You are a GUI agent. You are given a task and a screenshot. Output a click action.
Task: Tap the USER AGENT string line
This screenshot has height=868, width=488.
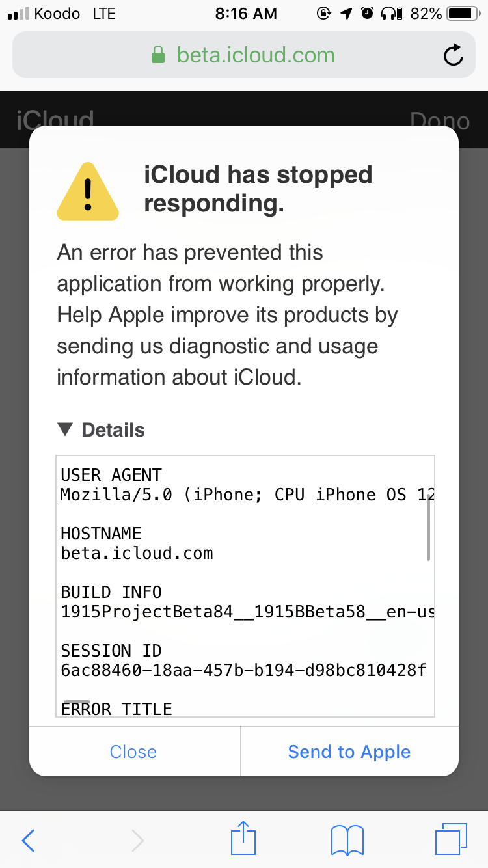(247, 495)
